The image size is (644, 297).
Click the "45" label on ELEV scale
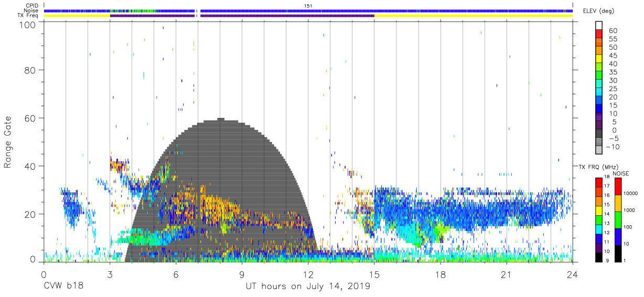[x=613, y=56]
